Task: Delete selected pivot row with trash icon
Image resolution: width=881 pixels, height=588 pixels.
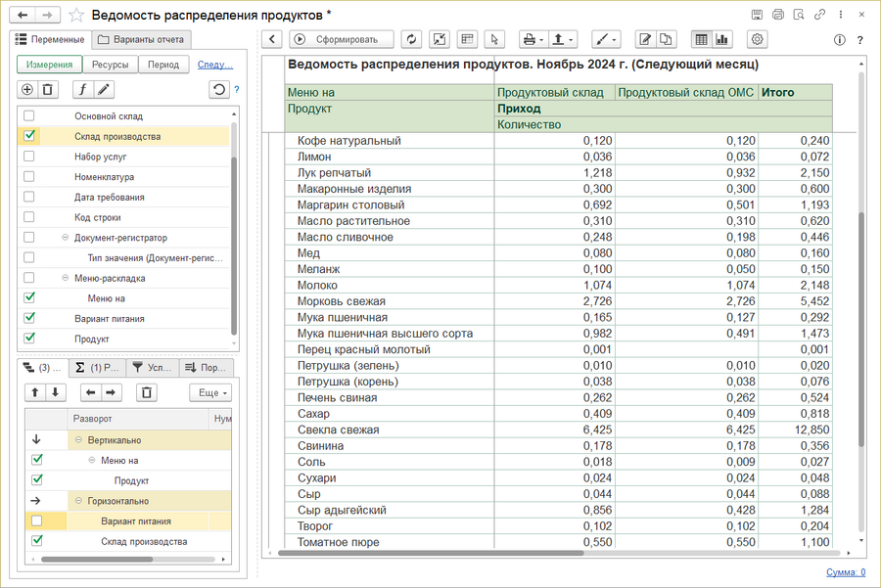Action: click(x=146, y=392)
